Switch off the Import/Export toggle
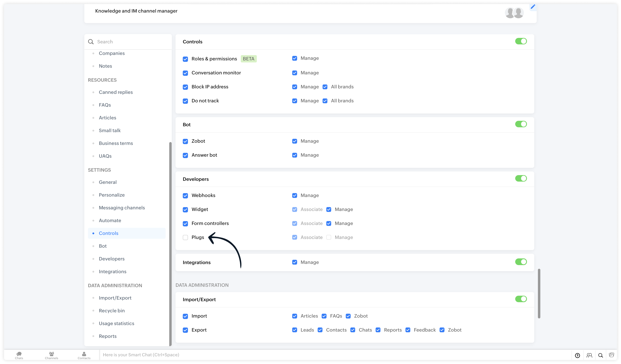Image resolution: width=621 pixels, height=364 pixels. [521, 299]
